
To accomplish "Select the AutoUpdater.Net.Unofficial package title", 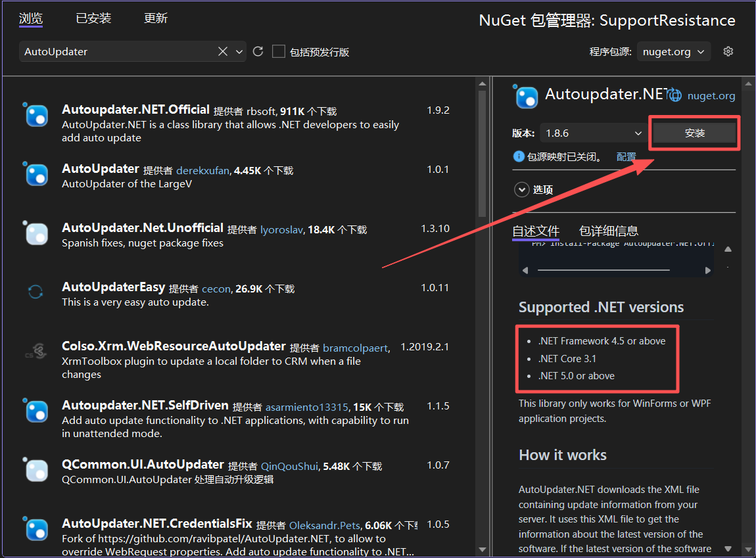I will pyautogui.click(x=142, y=227).
